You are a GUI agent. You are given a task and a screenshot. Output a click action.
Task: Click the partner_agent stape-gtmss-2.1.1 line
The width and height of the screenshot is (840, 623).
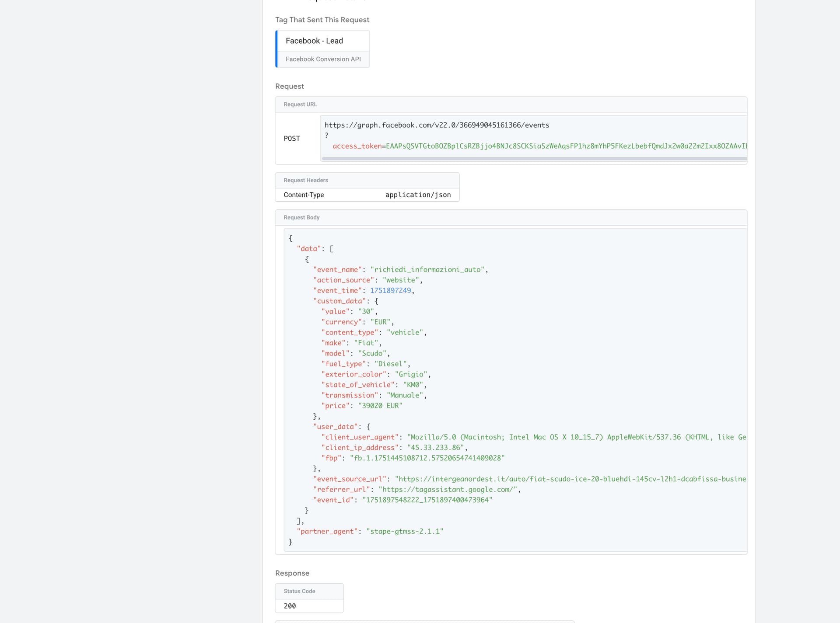370,532
